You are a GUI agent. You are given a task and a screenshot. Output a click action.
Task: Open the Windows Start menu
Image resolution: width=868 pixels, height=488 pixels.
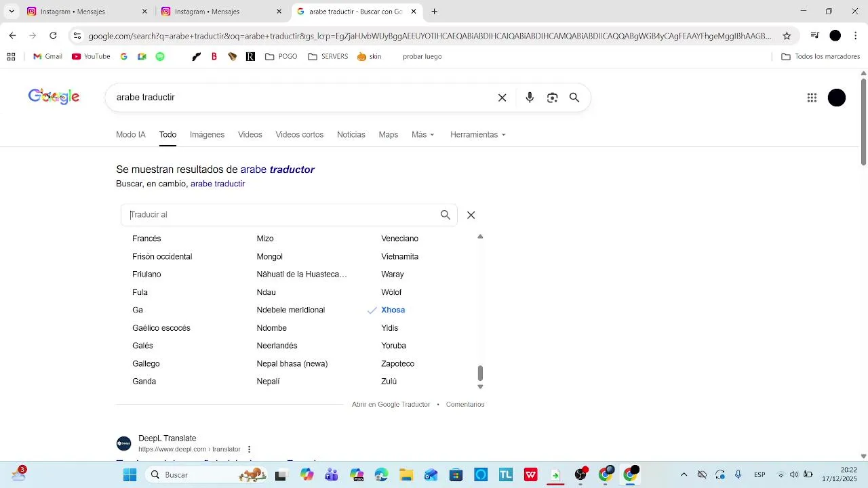point(130,474)
